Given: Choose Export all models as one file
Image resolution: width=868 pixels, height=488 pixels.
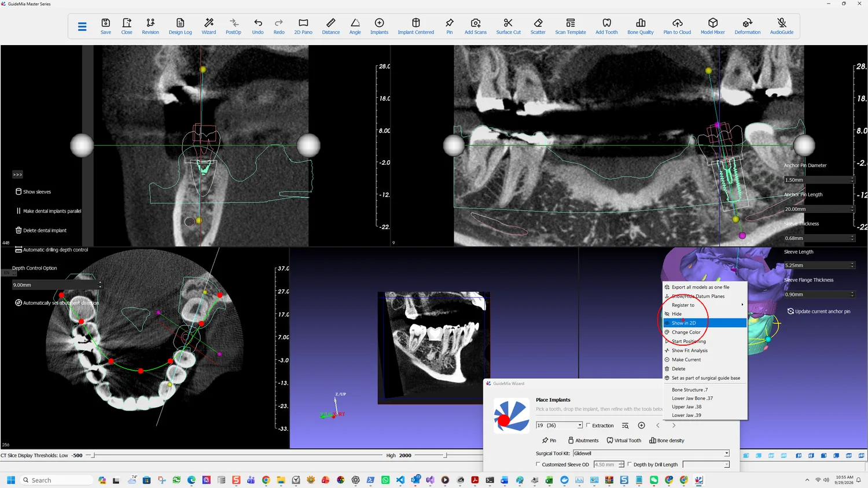Looking at the screenshot, I should tap(705, 287).
